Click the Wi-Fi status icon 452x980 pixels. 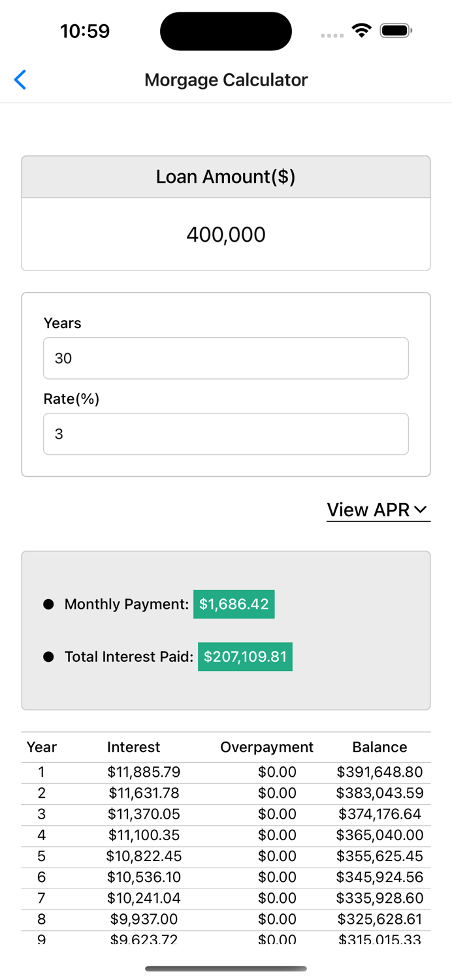[361, 29]
